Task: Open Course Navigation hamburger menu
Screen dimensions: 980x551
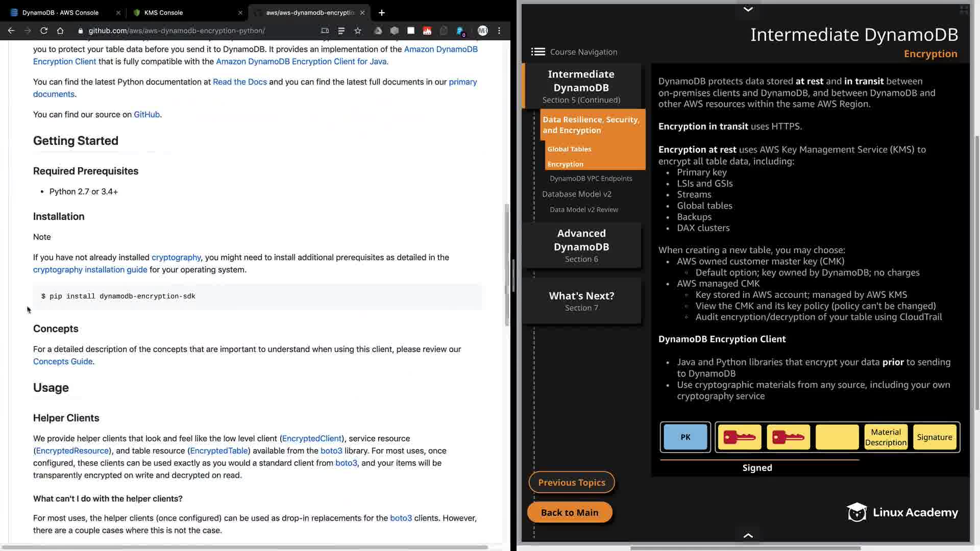Action: [538, 52]
